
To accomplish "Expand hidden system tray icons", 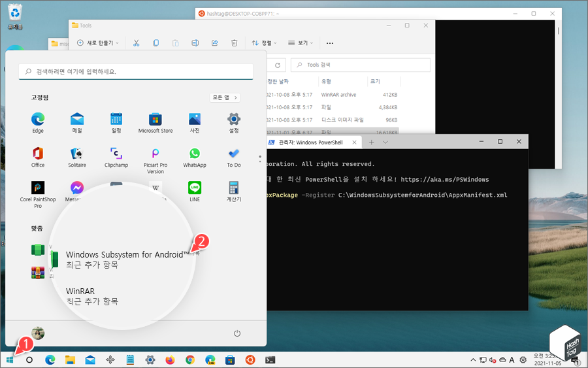I will click(x=473, y=360).
